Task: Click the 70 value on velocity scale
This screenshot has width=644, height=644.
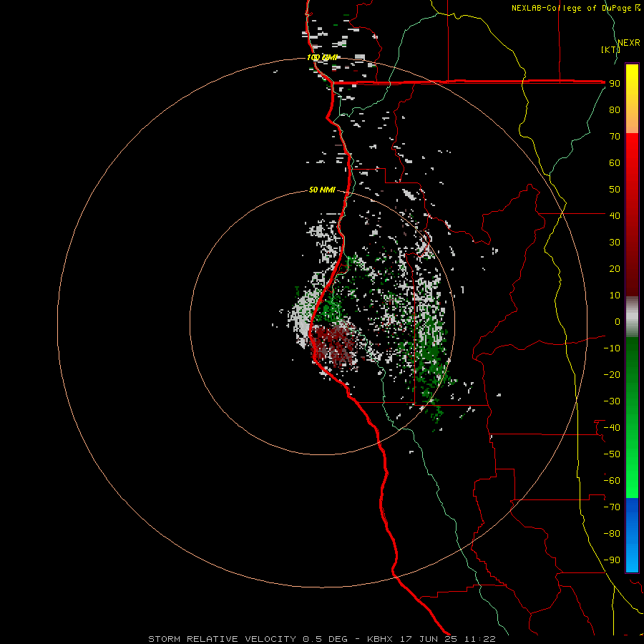Action: tap(615, 137)
